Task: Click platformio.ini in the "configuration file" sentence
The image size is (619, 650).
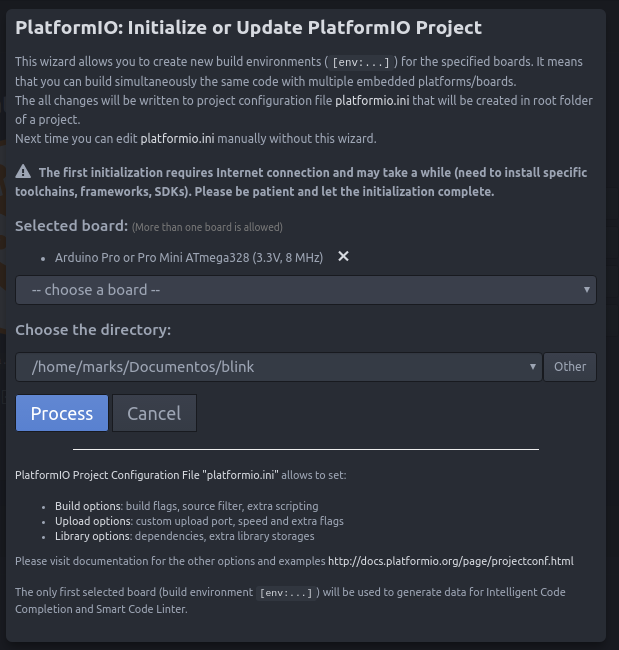Action: (372, 101)
